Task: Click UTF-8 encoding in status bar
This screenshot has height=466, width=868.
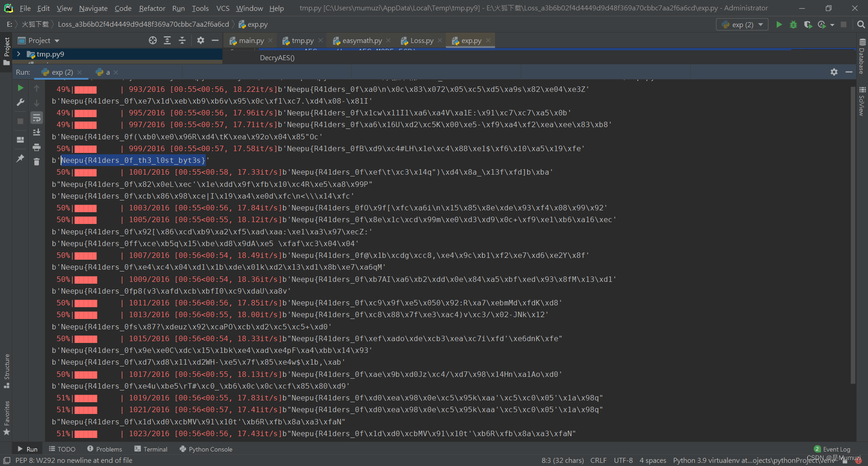Action: (623, 461)
